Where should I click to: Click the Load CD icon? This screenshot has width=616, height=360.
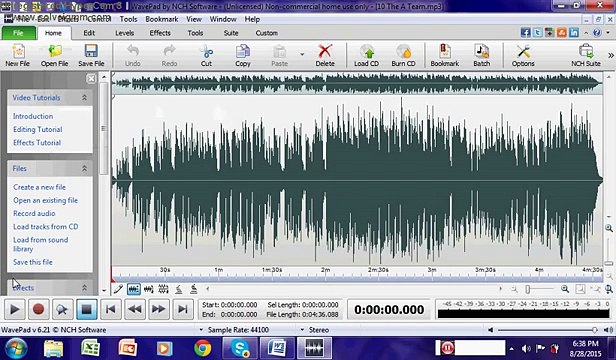(x=366, y=55)
